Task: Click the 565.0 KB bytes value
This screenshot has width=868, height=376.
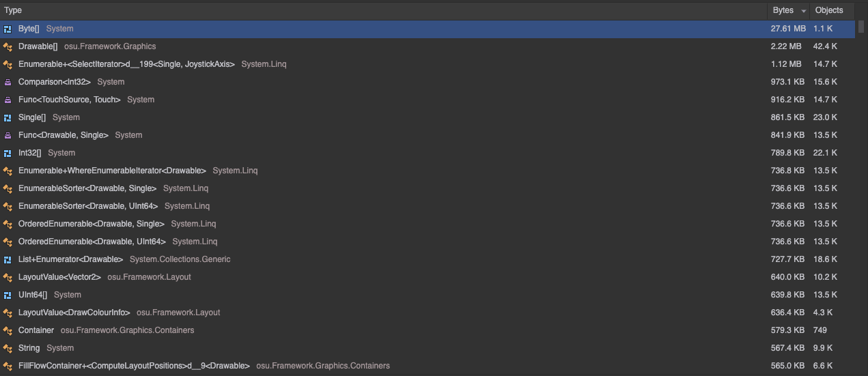Action: tap(787, 366)
